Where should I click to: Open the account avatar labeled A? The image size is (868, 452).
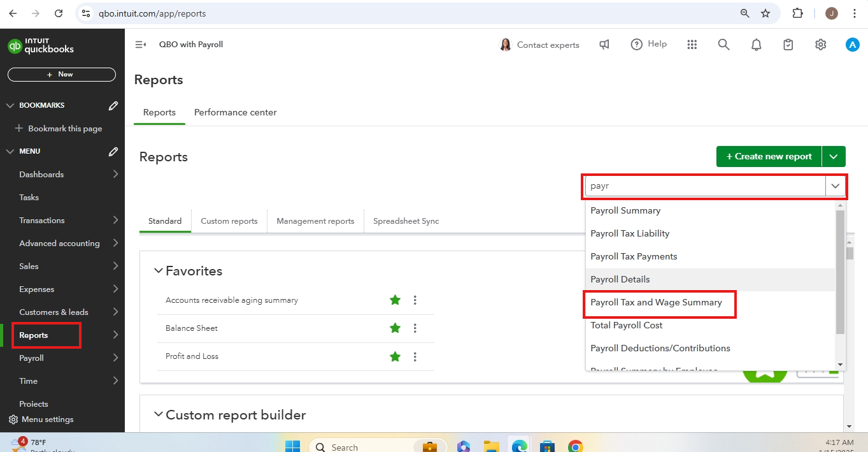tap(853, 45)
